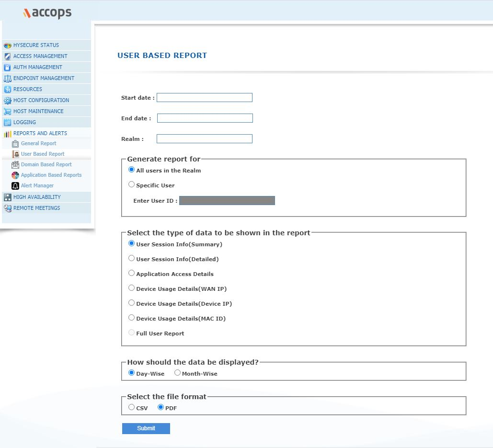This screenshot has width=493, height=448.
Task: Open HySecure Status menu
Action: pos(46,45)
